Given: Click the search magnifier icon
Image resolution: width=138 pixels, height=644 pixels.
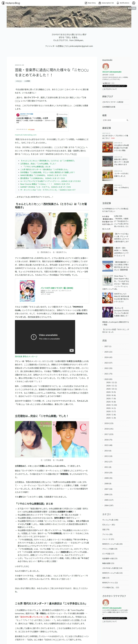Looking at the screenshot, I should pos(127,120).
